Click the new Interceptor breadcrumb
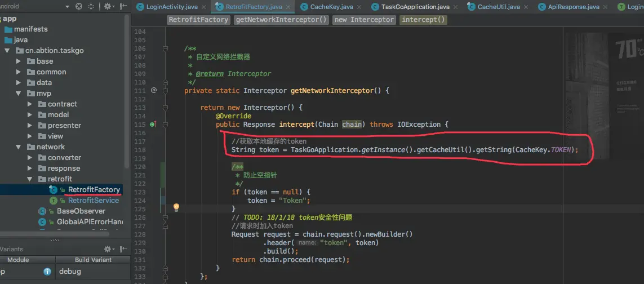644x284 pixels. click(x=365, y=20)
